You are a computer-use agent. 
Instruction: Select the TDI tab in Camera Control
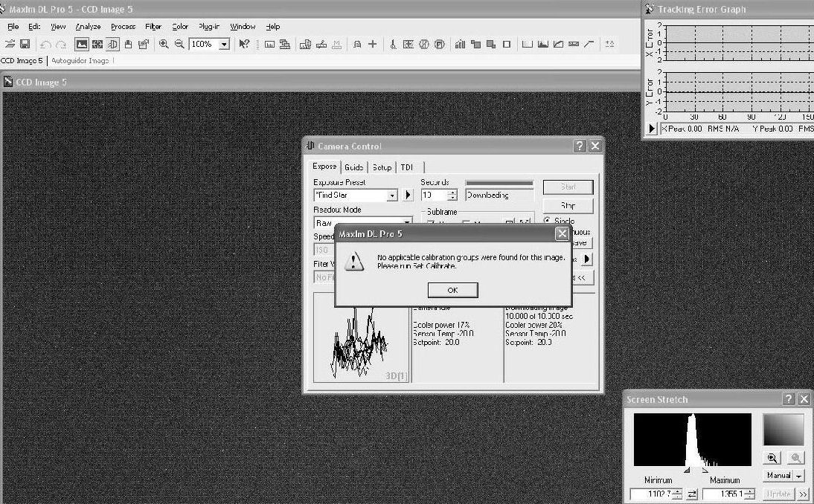click(407, 167)
